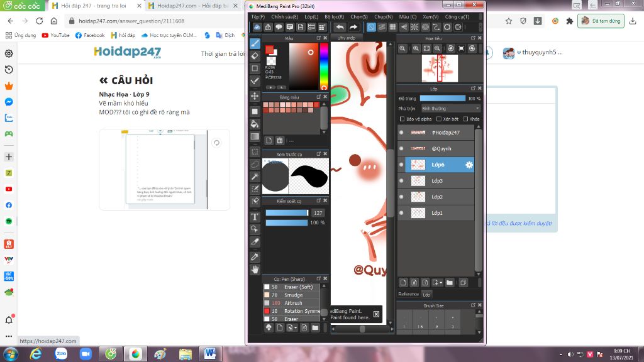Image resolution: width=644 pixels, height=362 pixels.
Task: Select the Text tool
Action: click(x=255, y=217)
